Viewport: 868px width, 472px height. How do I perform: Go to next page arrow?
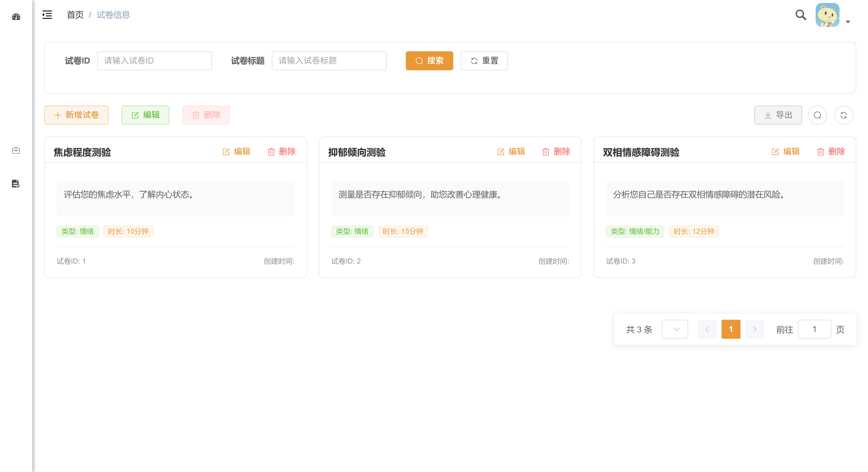[x=755, y=329]
